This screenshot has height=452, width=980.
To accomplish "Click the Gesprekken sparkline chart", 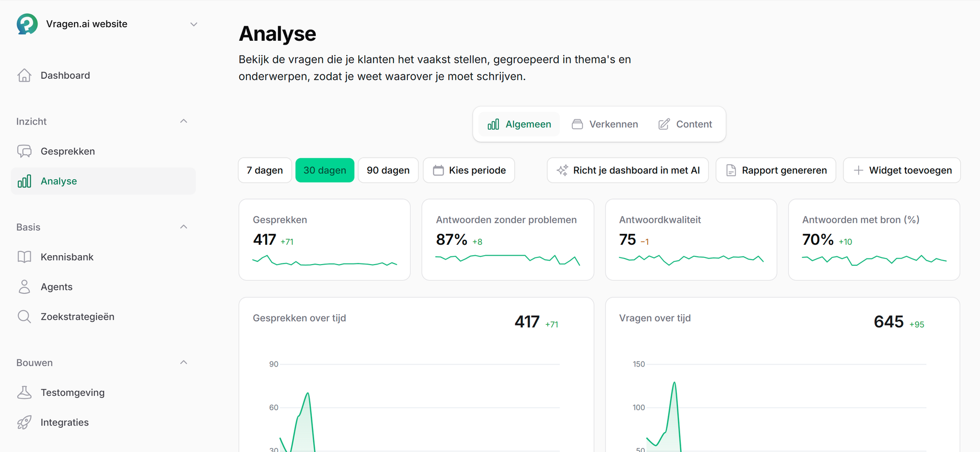I will 325,261.
